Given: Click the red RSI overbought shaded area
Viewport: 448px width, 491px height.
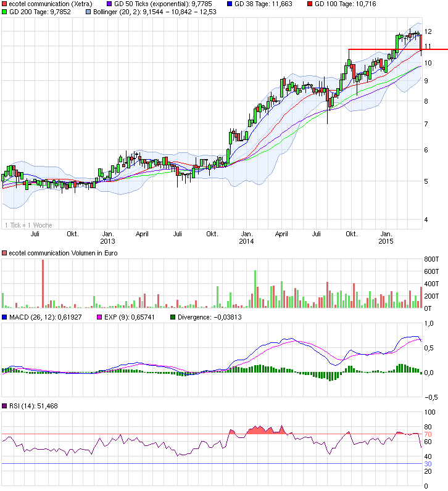Looking at the screenshot, I should (267, 431).
